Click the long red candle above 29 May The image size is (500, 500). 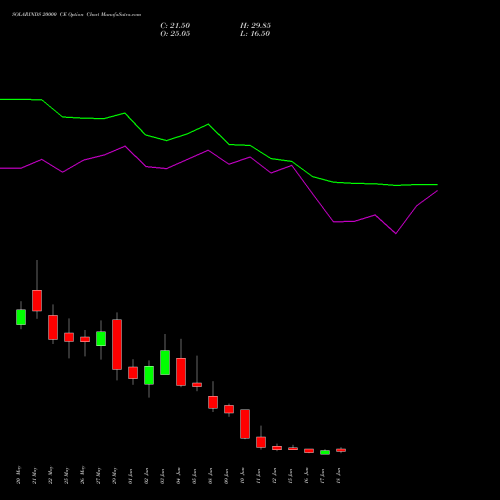tap(117, 344)
